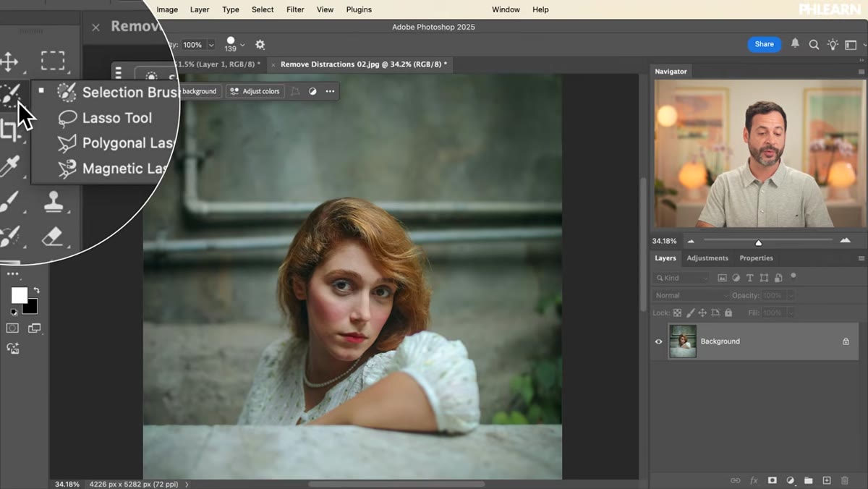Switch to the Layers tab
868x489 pixels.
pyautogui.click(x=665, y=258)
